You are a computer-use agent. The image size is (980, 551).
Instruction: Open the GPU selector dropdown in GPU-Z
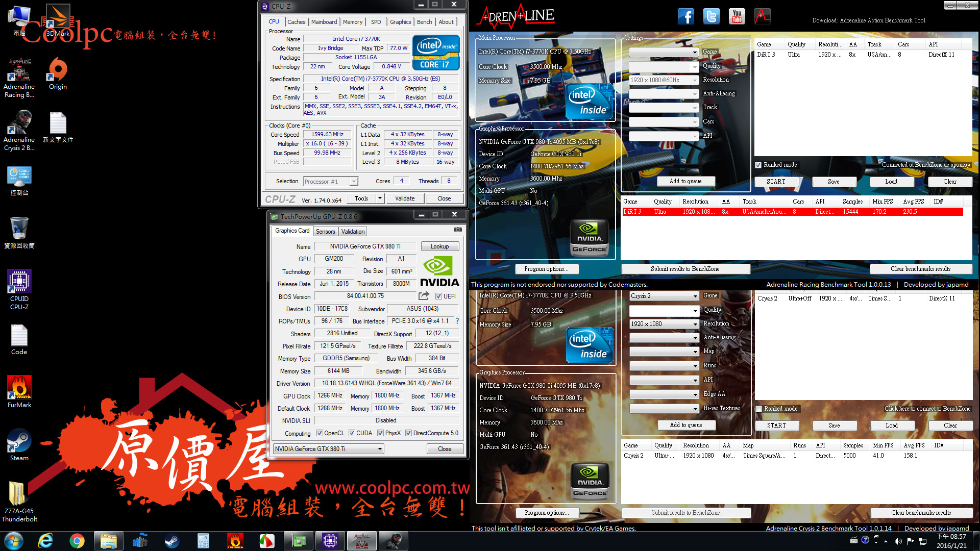[328, 449]
